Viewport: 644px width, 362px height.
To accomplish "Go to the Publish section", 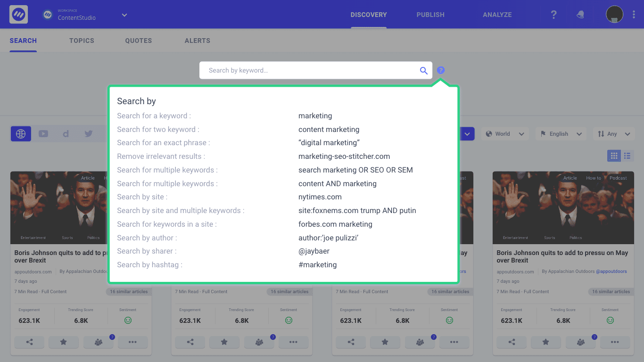I will click(430, 15).
